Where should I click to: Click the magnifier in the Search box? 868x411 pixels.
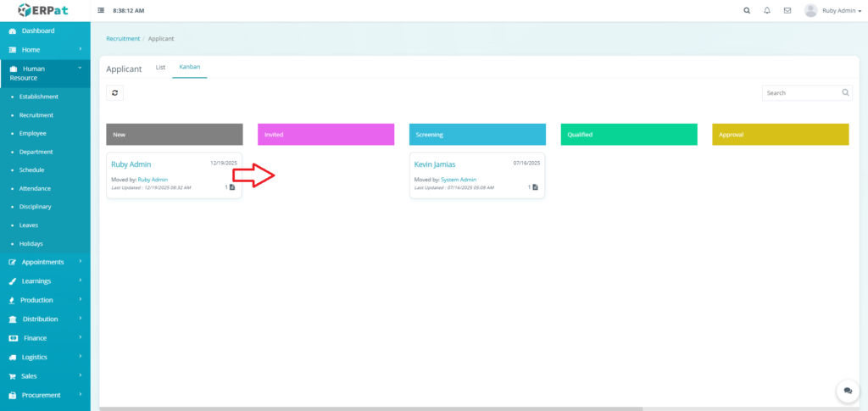point(845,93)
